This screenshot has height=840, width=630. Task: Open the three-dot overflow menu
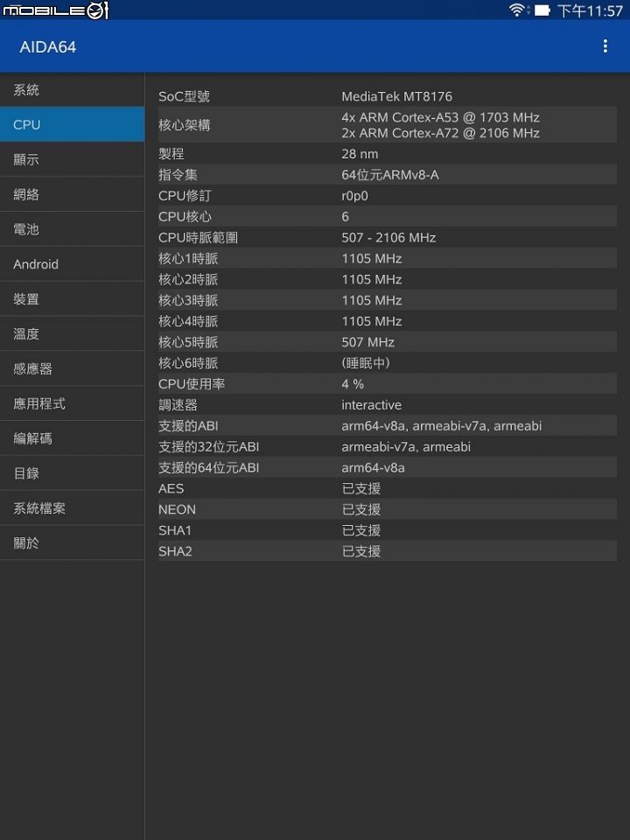605,46
